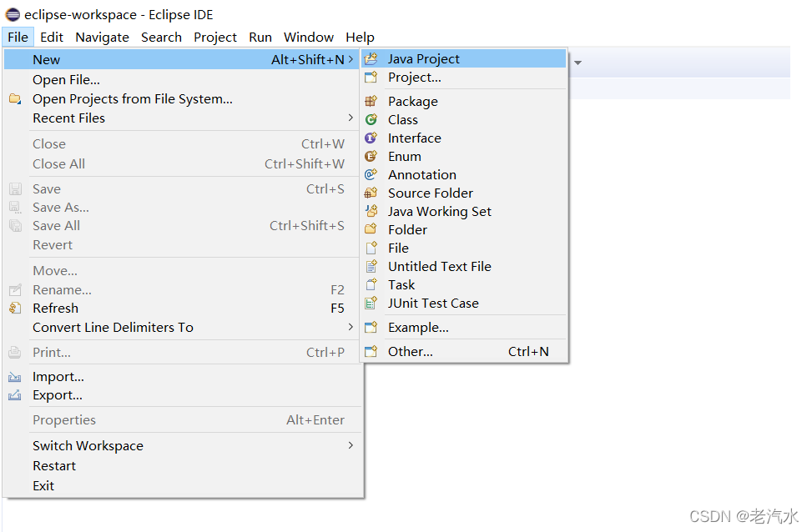Expand the Recent Files submenu arrow
Viewport: 812px width, 532px height.
pyautogui.click(x=351, y=118)
